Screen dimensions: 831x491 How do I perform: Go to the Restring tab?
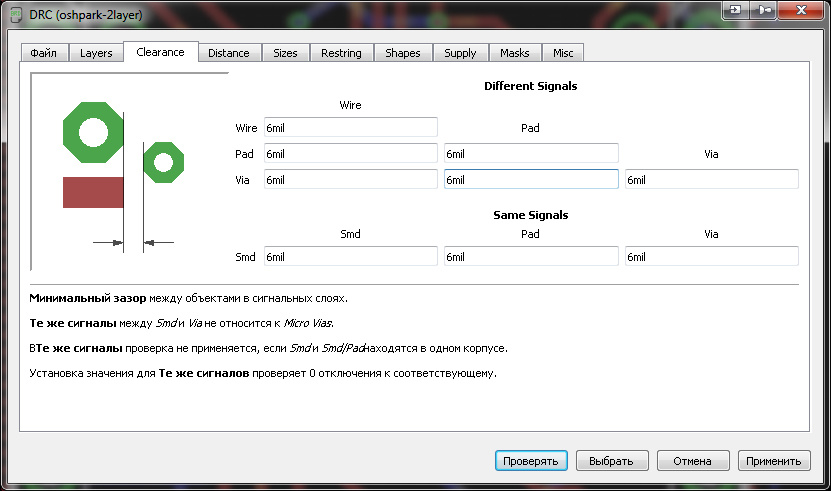[341, 53]
